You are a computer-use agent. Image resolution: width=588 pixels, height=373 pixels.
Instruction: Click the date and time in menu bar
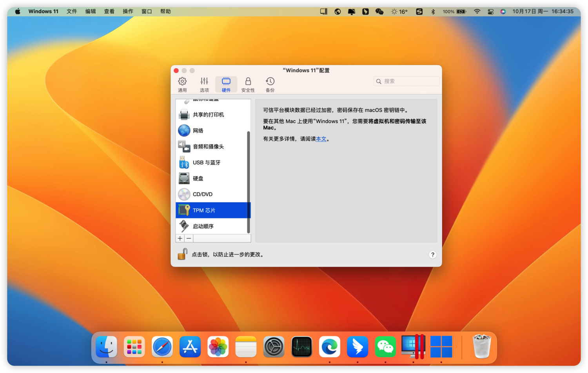543,11
